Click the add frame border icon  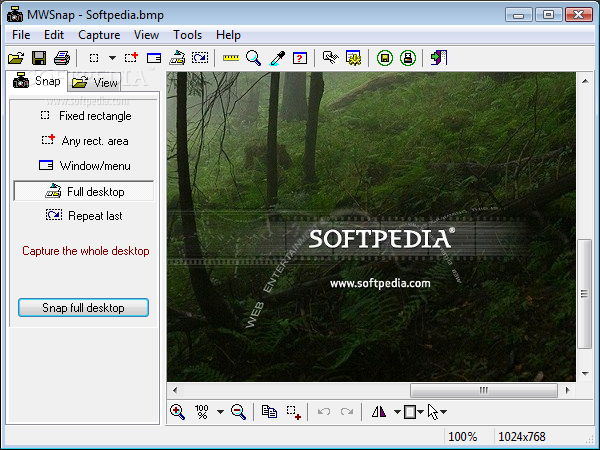pyautogui.click(x=410, y=412)
